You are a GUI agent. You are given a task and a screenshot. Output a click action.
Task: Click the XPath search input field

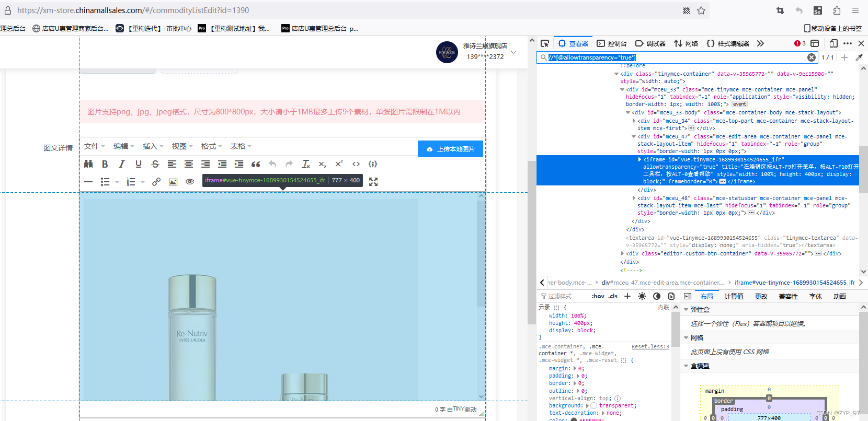pyautogui.click(x=677, y=57)
